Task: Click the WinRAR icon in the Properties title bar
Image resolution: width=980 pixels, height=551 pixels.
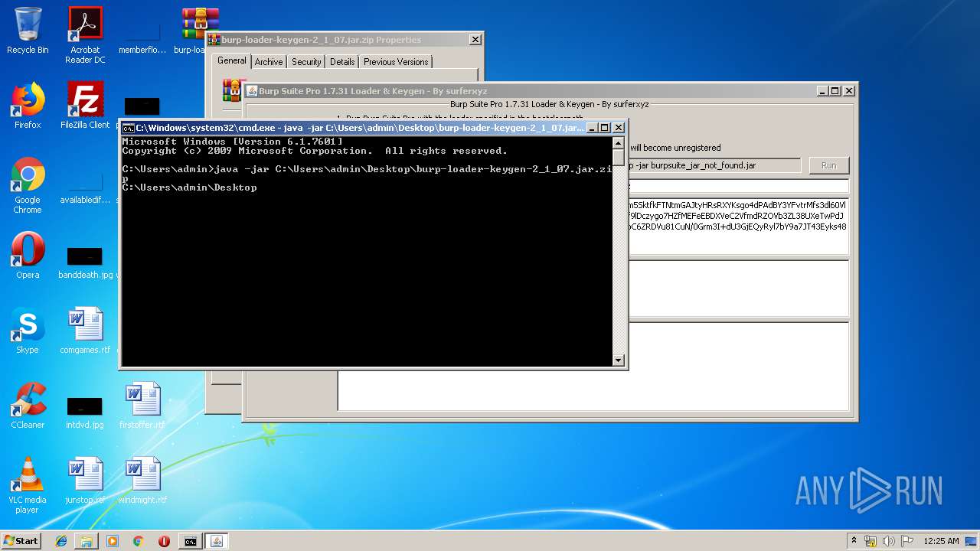Action: (x=214, y=40)
